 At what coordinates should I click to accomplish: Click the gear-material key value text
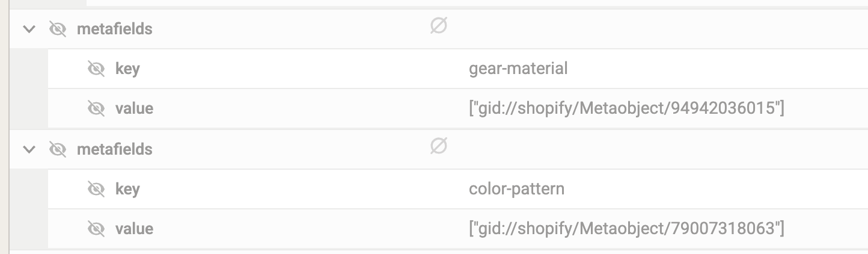518,69
